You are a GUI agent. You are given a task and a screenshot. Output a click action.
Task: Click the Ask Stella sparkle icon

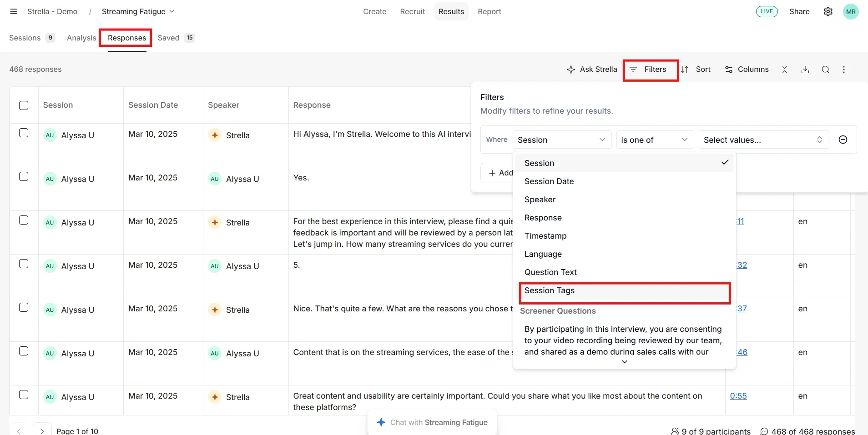pyautogui.click(x=571, y=70)
